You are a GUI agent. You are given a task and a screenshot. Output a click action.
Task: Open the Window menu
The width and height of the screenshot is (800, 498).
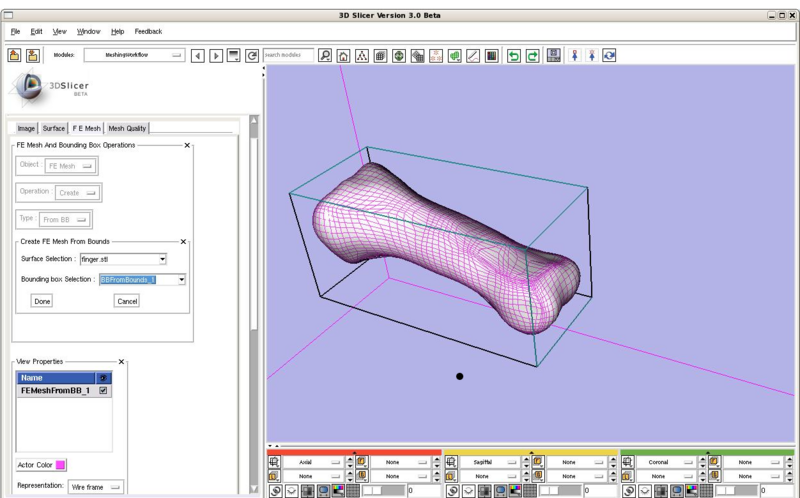[88, 31]
